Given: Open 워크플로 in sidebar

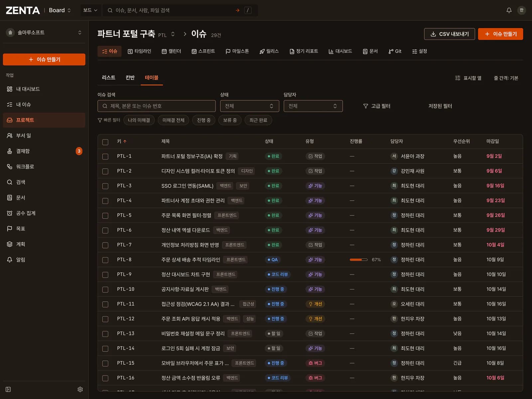Looking at the screenshot, I should [44, 167].
